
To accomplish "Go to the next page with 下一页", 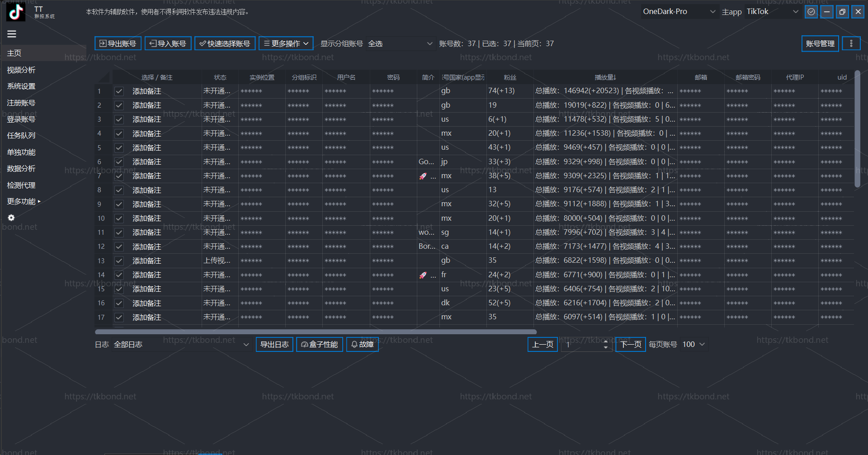I will point(631,345).
